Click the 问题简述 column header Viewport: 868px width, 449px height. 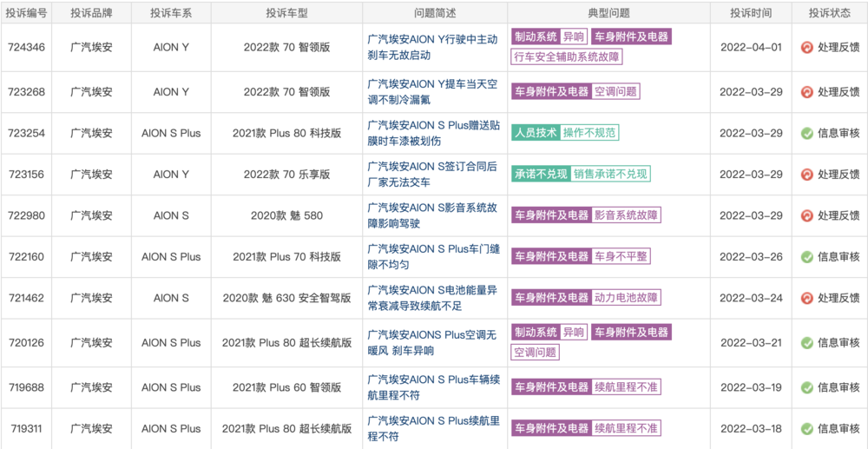(x=435, y=13)
